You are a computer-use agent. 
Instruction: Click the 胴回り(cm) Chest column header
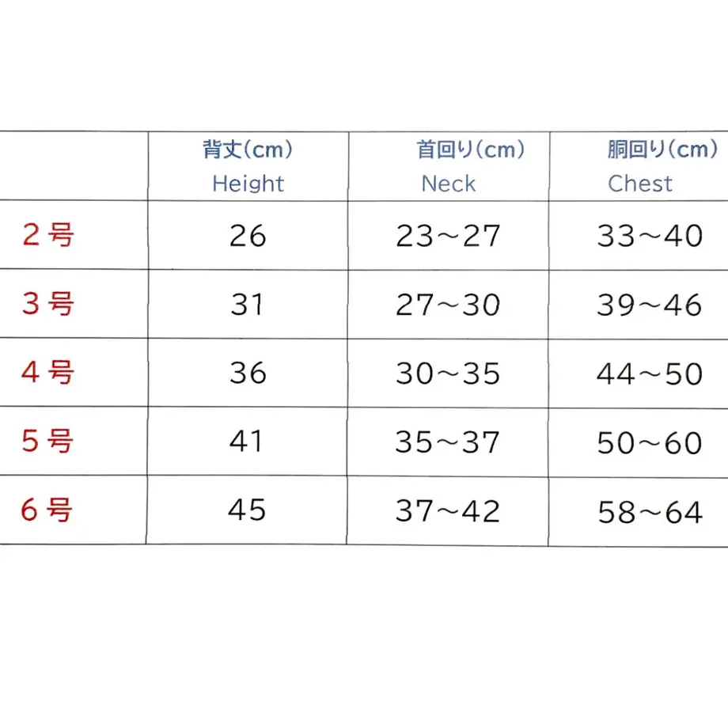point(662,166)
